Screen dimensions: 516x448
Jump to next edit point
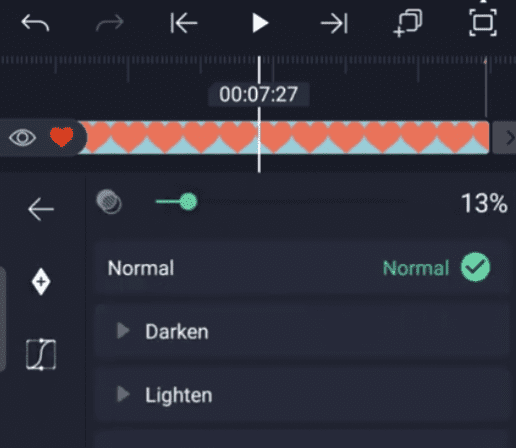[334, 23]
